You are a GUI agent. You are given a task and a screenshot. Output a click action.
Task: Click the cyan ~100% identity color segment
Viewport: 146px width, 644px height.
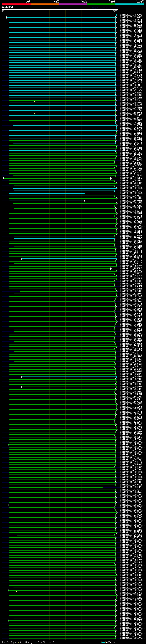click(x=130, y=4)
